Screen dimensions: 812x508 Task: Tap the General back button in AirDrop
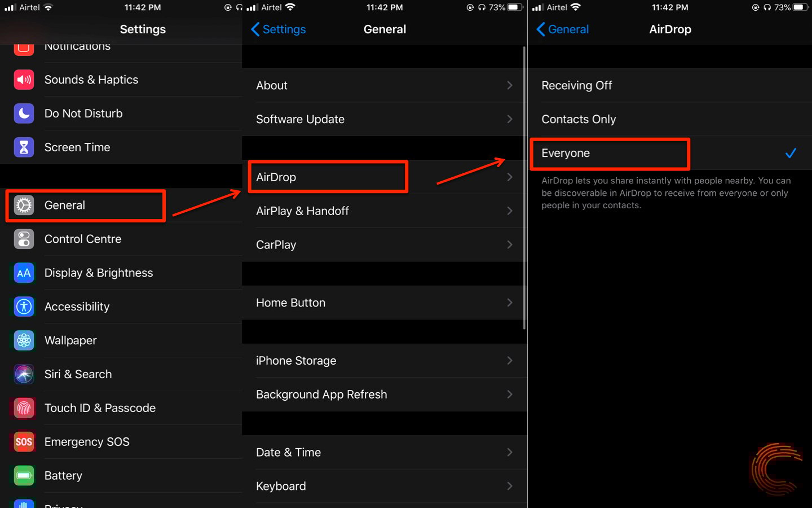(563, 29)
